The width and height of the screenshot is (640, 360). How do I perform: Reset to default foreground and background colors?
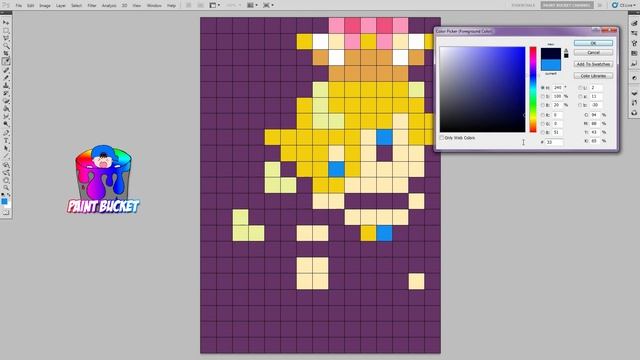2,195
